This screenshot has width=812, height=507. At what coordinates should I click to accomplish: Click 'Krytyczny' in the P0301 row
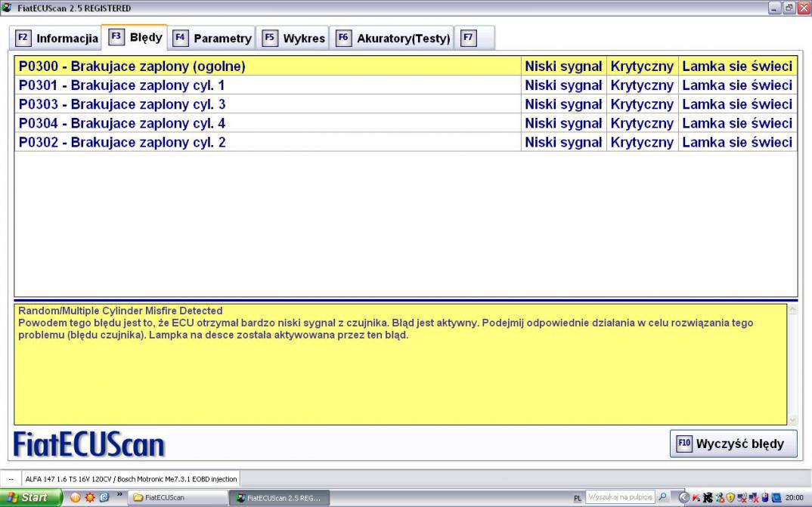(642, 85)
